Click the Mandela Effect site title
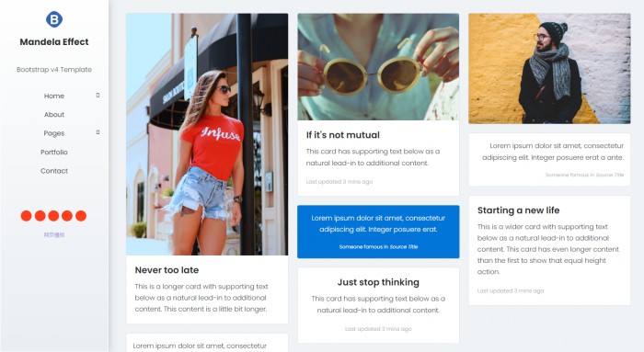 (x=54, y=42)
